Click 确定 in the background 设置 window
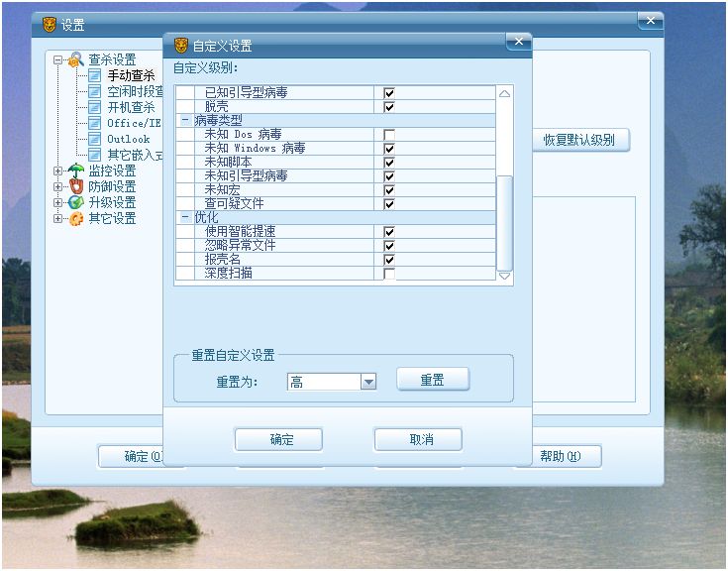Screen dimensions: 728x571 [x=131, y=456]
